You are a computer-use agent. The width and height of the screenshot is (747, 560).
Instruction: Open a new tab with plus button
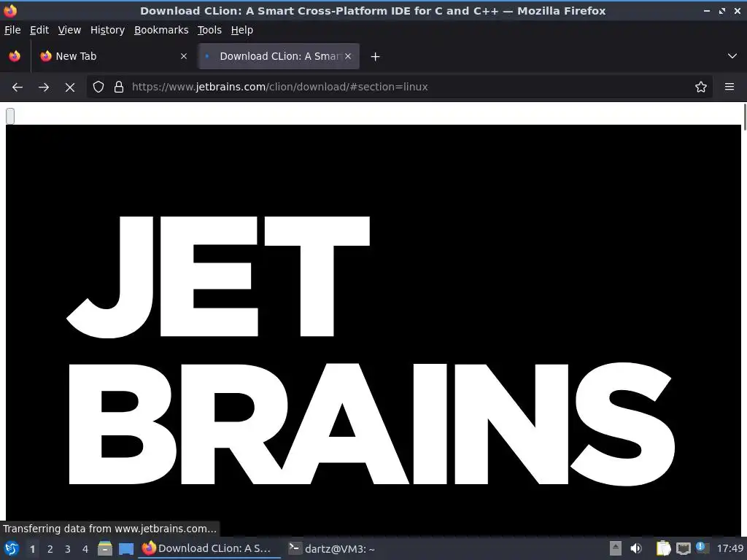coord(376,57)
